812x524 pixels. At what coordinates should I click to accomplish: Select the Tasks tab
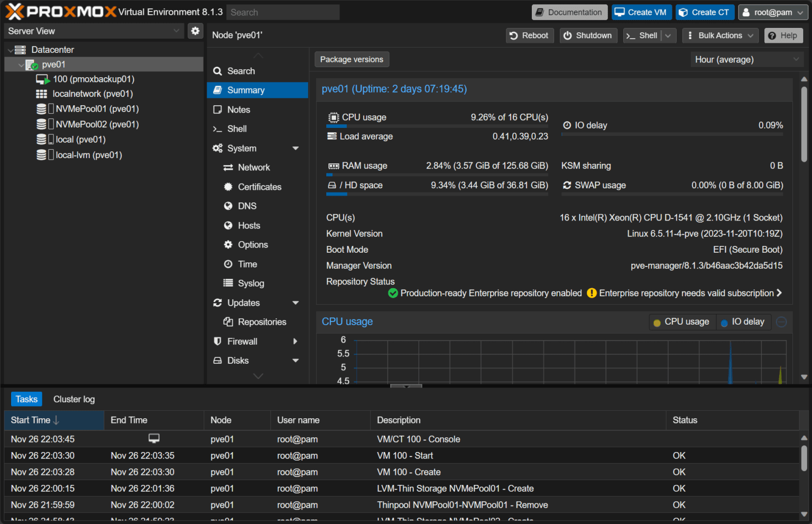[x=26, y=399]
